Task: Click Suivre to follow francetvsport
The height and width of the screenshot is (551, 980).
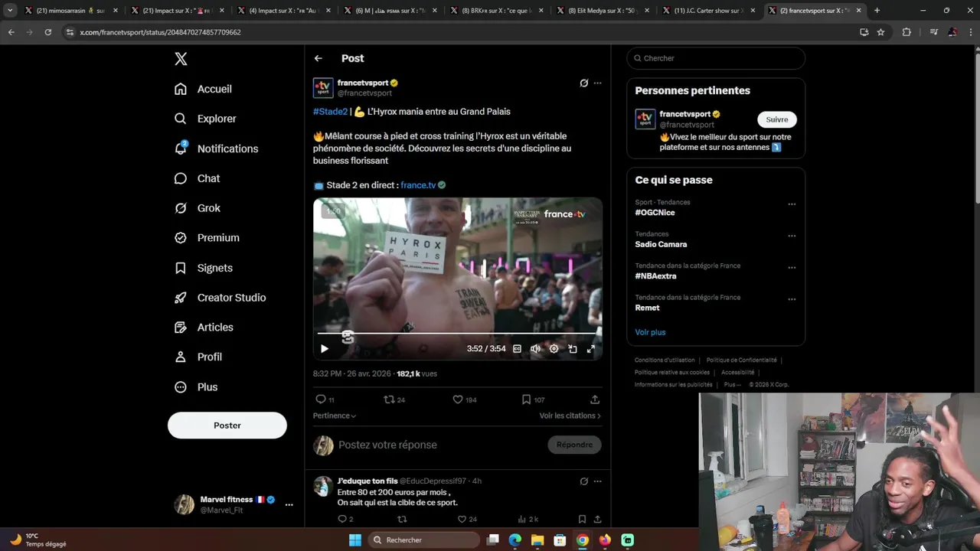Action: tap(777, 119)
